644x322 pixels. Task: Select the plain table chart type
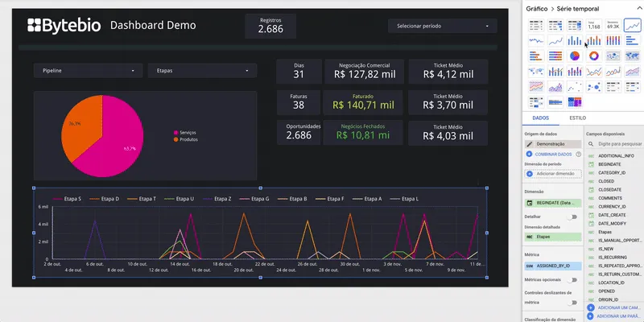tap(536, 26)
